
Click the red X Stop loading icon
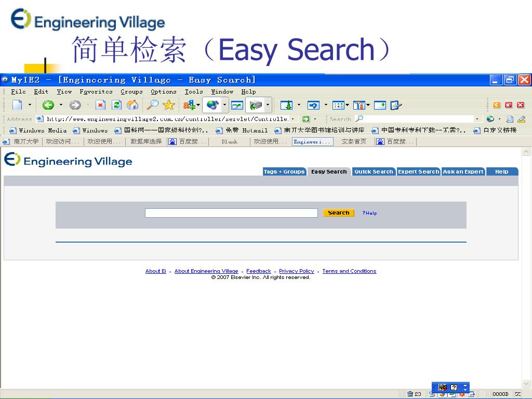tap(100, 105)
